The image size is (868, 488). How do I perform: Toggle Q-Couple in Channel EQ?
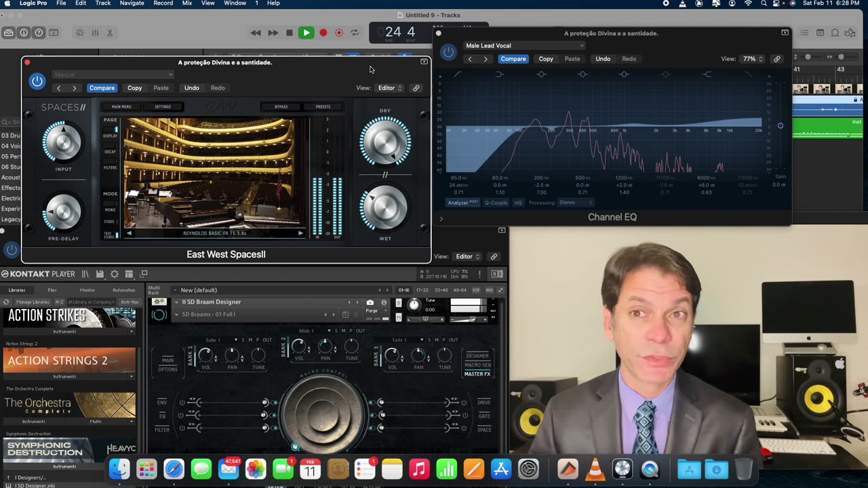point(496,203)
